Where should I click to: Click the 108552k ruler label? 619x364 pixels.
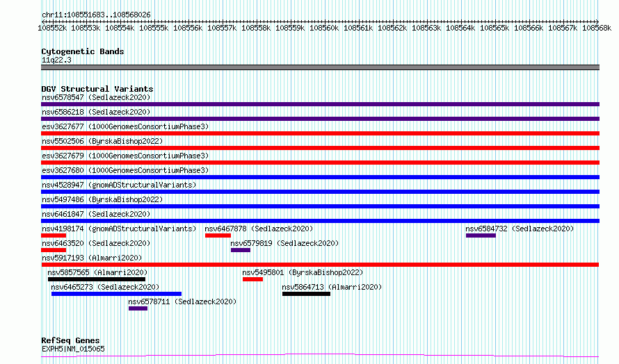[x=52, y=28]
